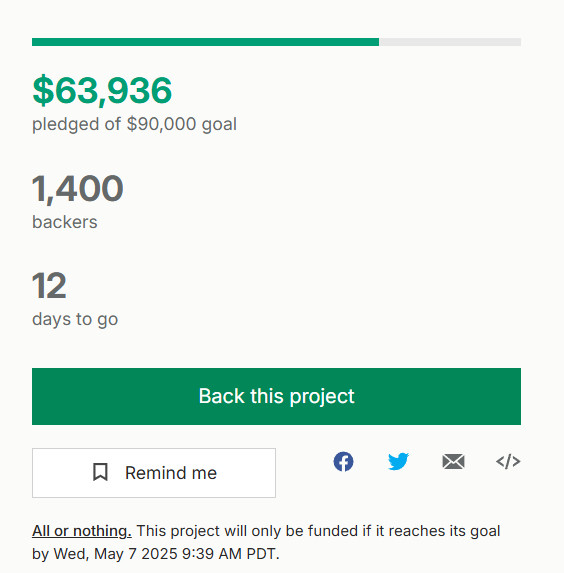Click the backers label text
The width and height of the screenshot is (564, 573).
65,222
